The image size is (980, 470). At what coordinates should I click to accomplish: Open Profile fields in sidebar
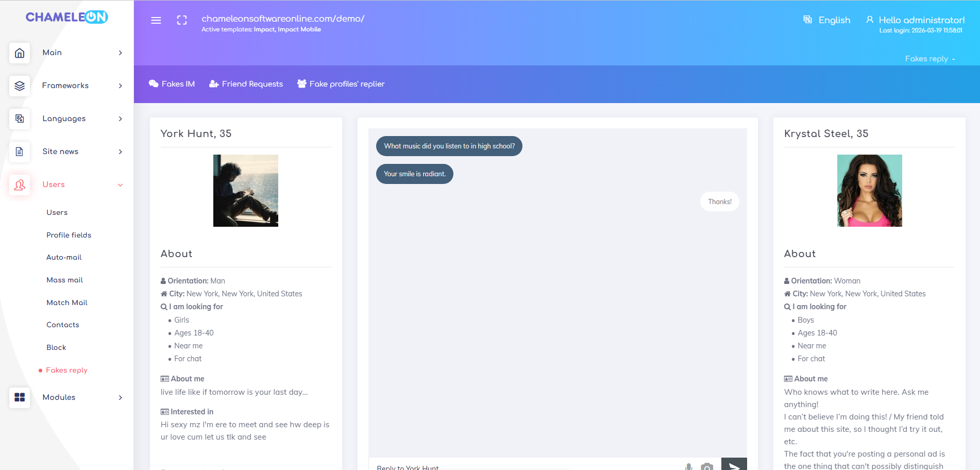click(69, 235)
